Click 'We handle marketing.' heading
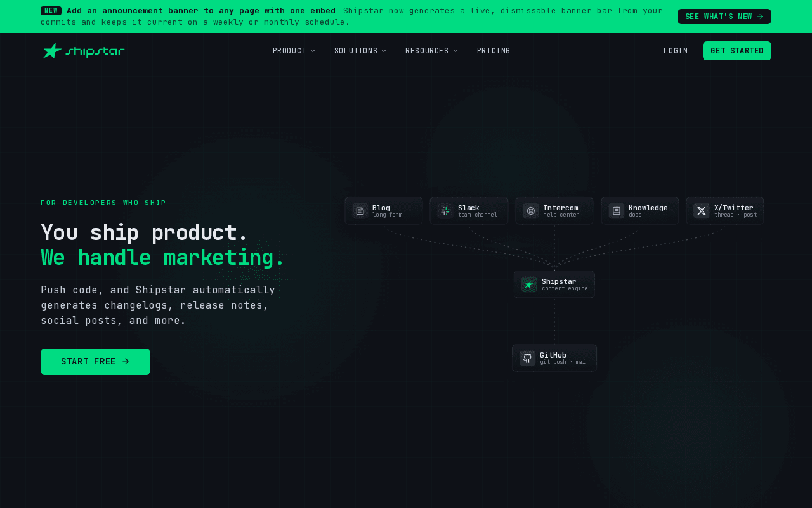The height and width of the screenshot is (508, 812). point(163,258)
